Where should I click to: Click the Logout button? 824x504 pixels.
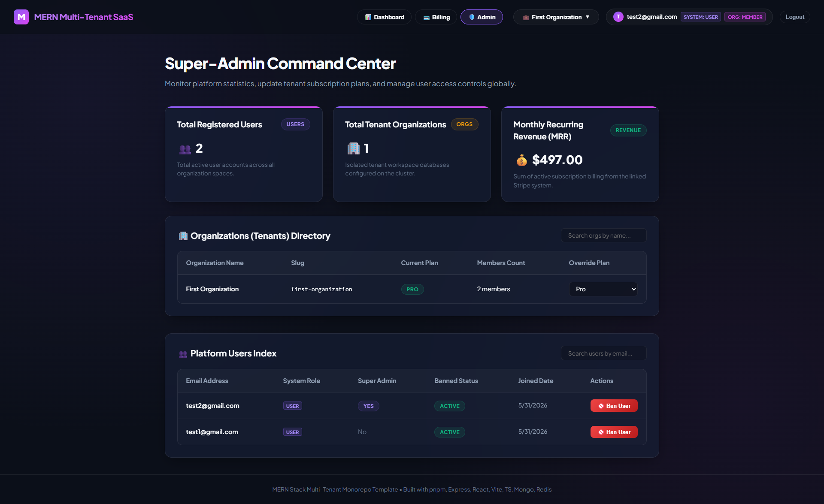coord(795,17)
